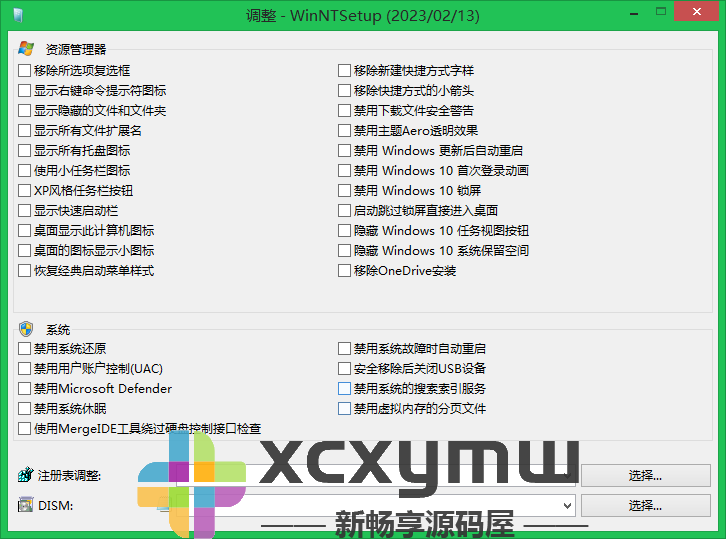This screenshot has height=539, width=726.
Task: Click the Windows flag icon beside 资源管理器
Action: coord(26,48)
